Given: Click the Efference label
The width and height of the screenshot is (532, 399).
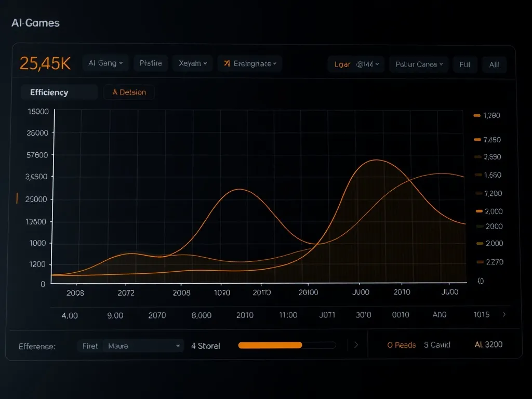Looking at the screenshot, I should click(x=37, y=347).
